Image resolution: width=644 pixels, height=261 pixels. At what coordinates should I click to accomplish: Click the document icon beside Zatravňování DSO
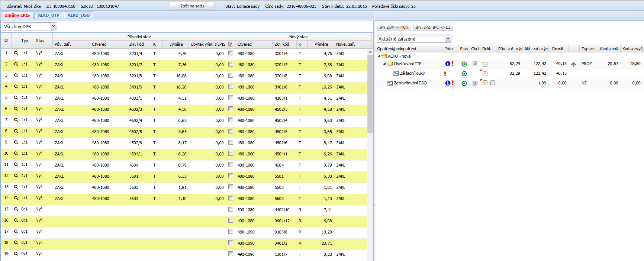point(390,83)
